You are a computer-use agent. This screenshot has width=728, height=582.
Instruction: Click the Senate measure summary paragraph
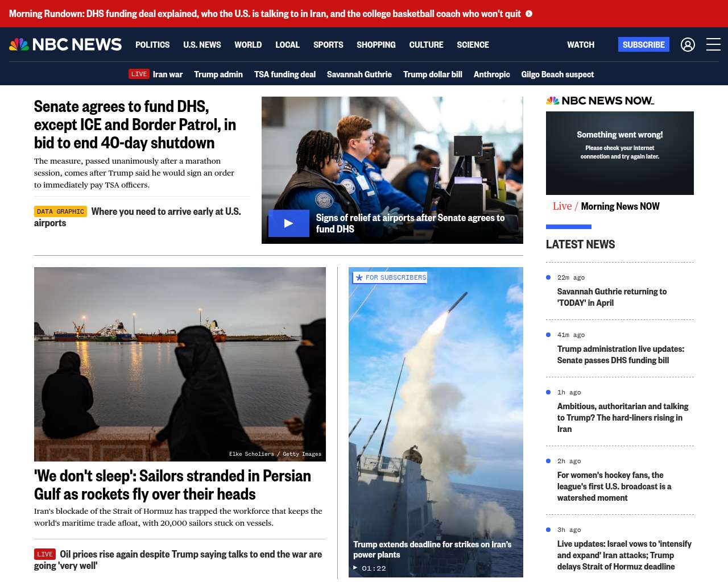134,173
